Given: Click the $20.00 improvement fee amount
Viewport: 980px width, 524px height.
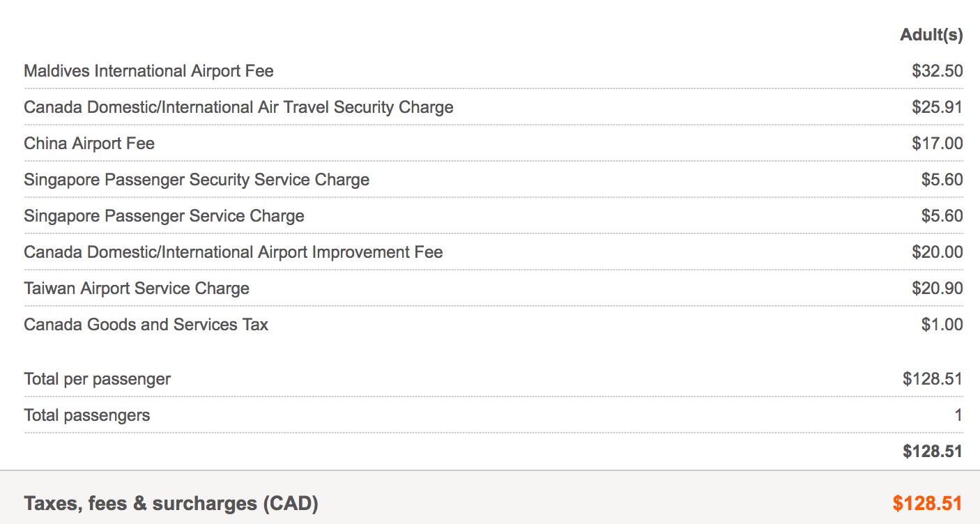Looking at the screenshot, I should [x=937, y=252].
